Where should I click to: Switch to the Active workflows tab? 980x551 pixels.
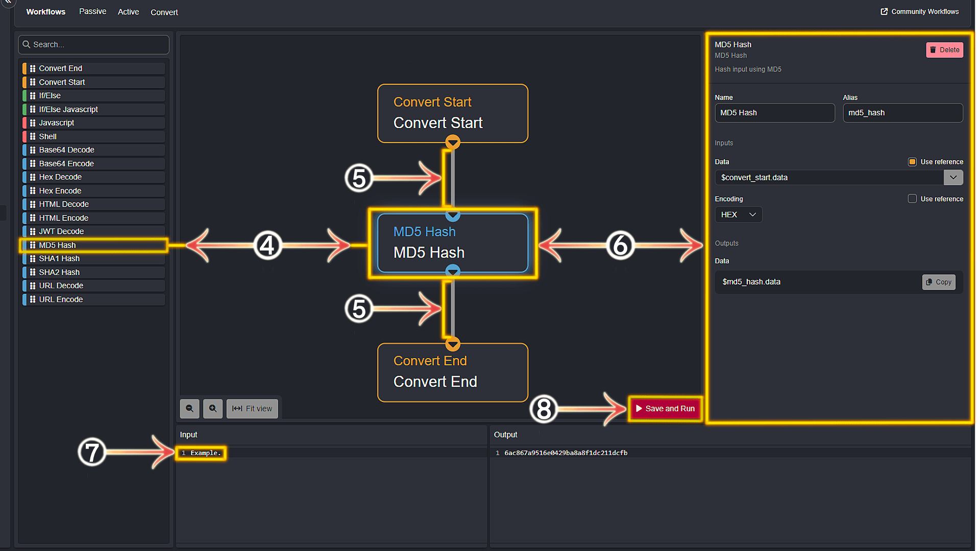tap(128, 12)
